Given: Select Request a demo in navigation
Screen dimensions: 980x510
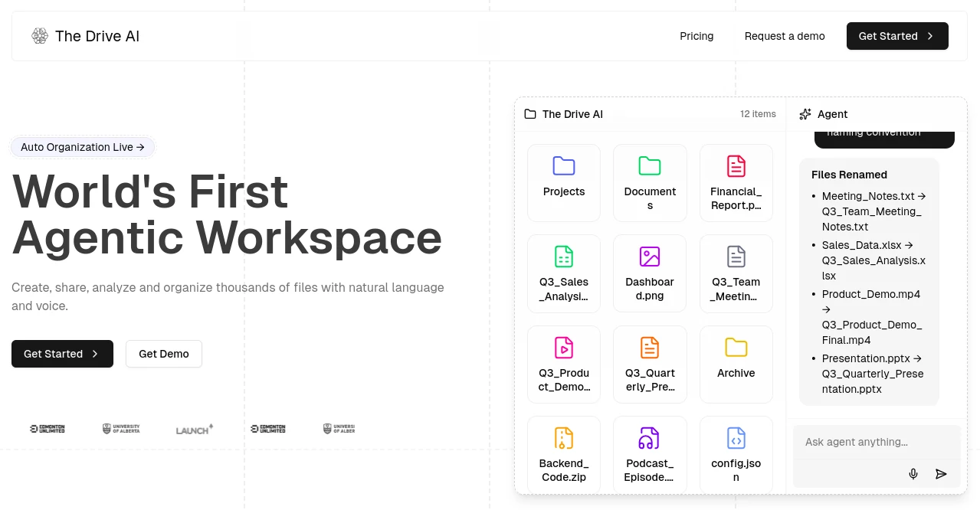Looking at the screenshot, I should click(785, 36).
